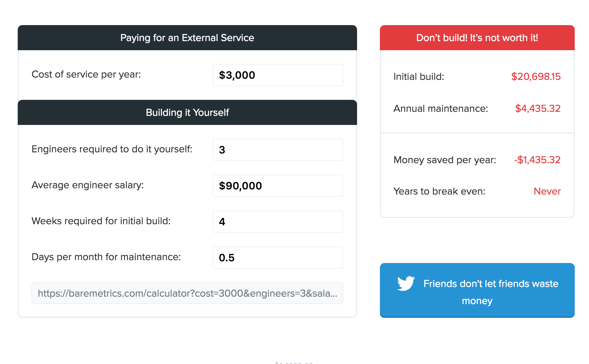Click the Don't build! It's not worth it banner
The width and height of the screenshot is (589, 364).
477,38
